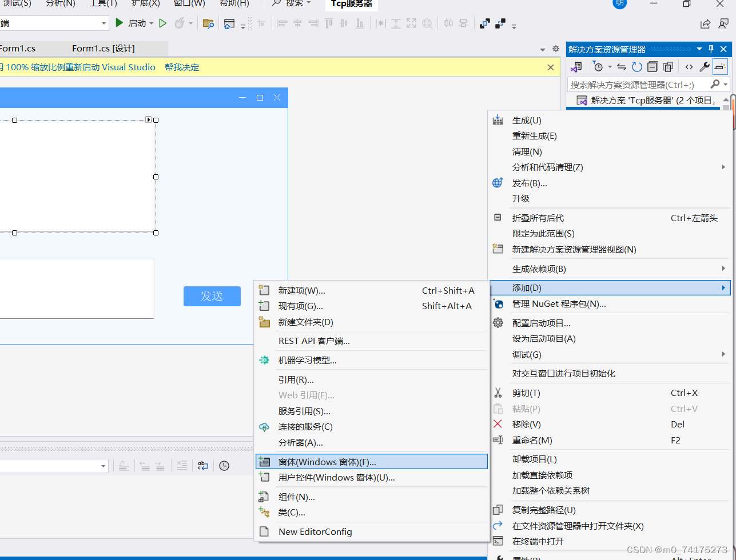Open the dropdown next to the filter clock icon

(610, 67)
